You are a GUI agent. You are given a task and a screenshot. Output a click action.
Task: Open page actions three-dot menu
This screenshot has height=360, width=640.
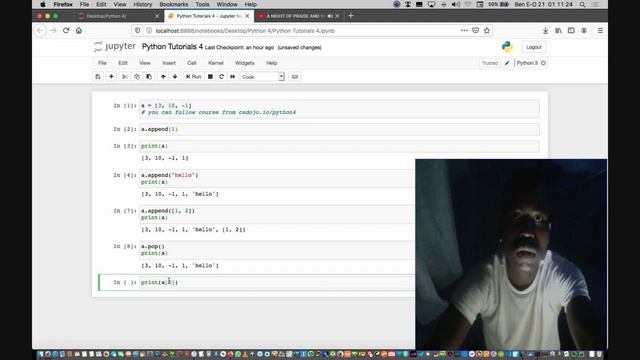click(464, 31)
